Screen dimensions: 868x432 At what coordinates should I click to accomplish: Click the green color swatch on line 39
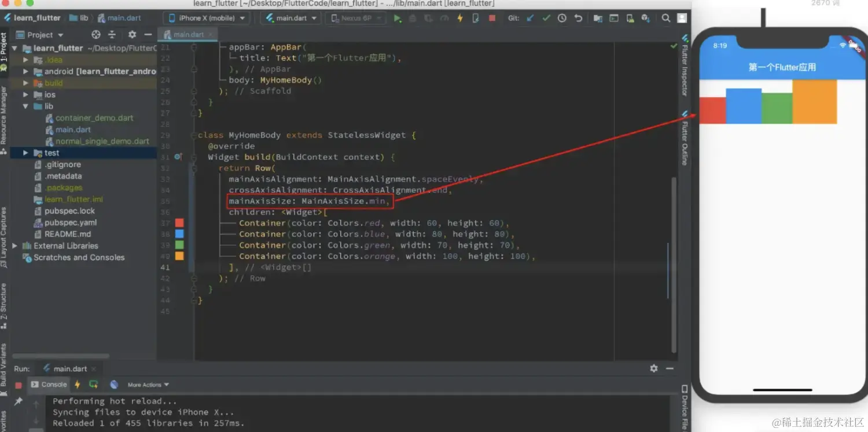[x=179, y=245]
